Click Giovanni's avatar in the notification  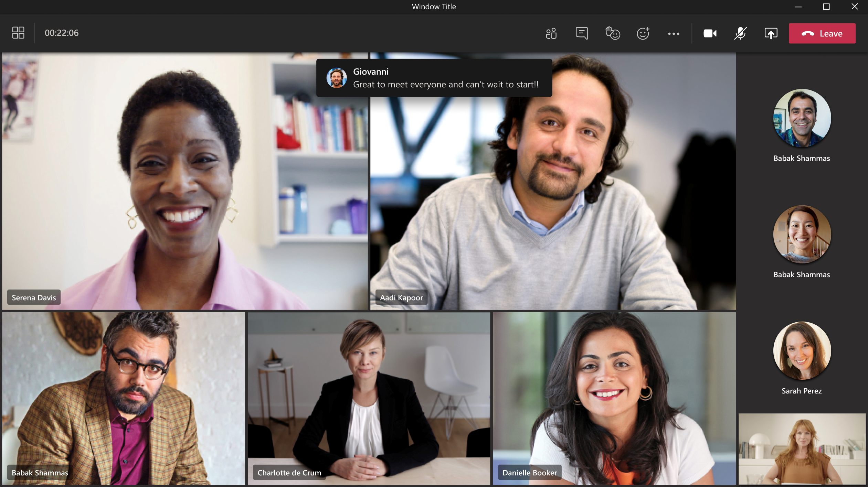pyautogui.click(x=337, y=77)
